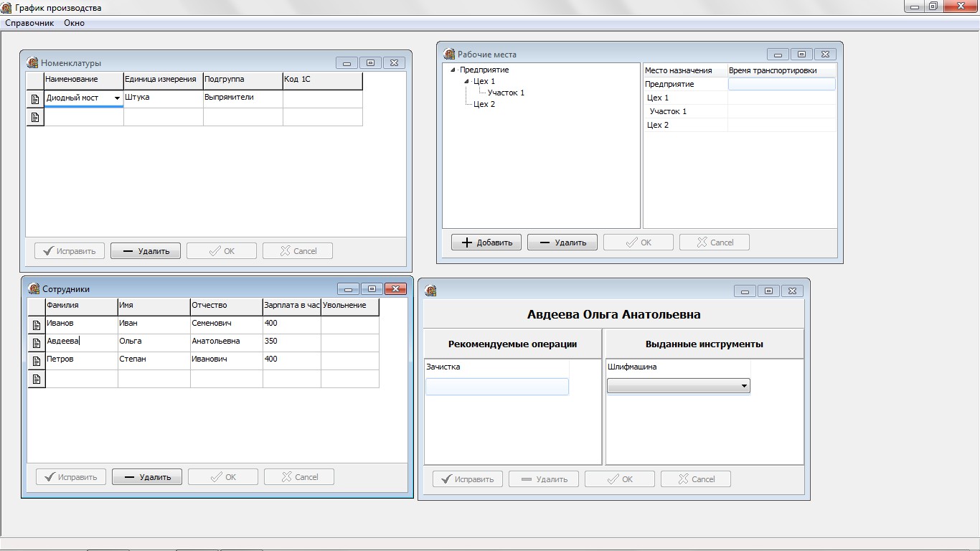Select the Анатольевна cell
This screenshot has height=551, width=980.
[227, 343]
